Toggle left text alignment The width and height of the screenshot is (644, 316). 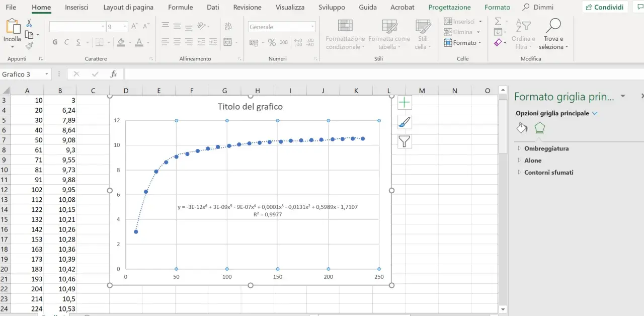[x=166, y=42]
